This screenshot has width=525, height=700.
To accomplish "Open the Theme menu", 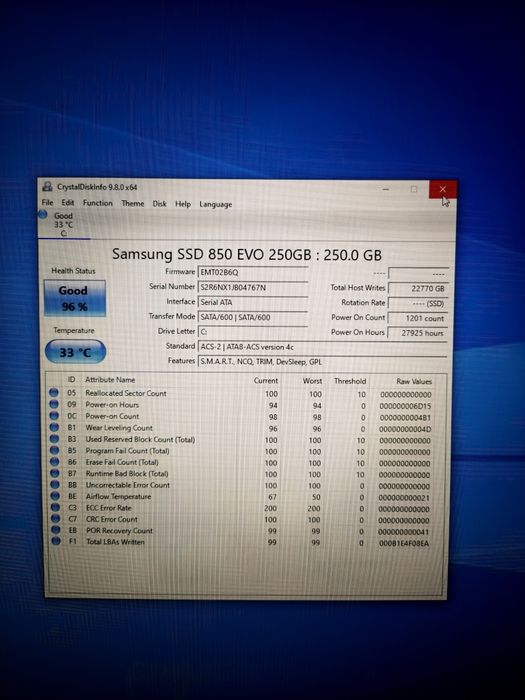I will (133, 203).
